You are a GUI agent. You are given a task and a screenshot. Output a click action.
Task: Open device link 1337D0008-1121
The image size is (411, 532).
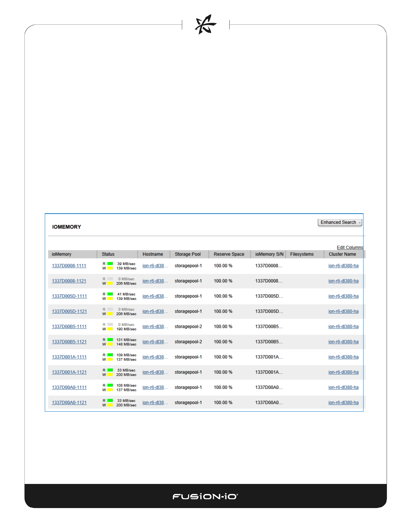(x=69, y=281)
